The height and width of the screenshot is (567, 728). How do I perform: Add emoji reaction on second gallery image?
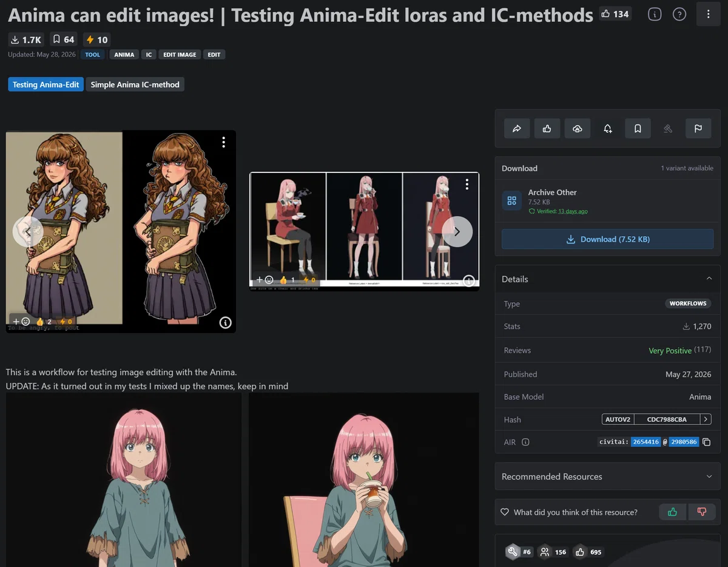(x=265, y=280)
